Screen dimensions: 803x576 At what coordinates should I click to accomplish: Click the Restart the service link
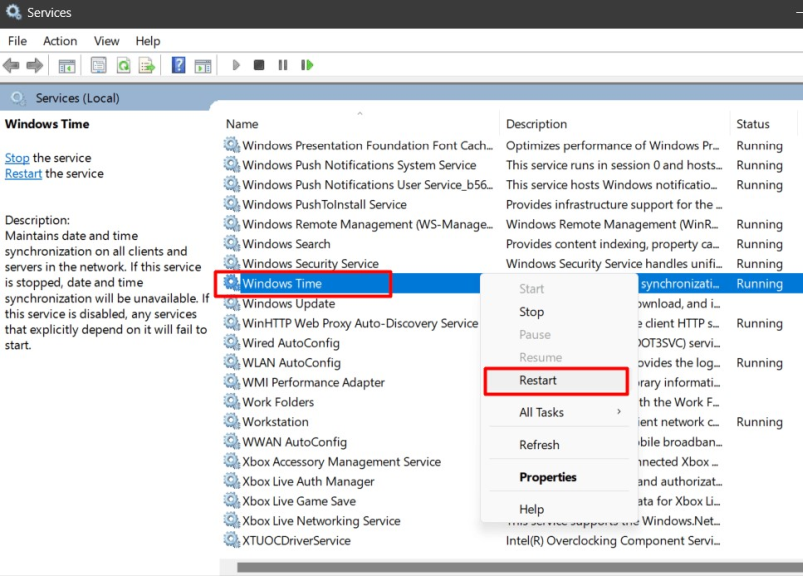click(23, 173)
